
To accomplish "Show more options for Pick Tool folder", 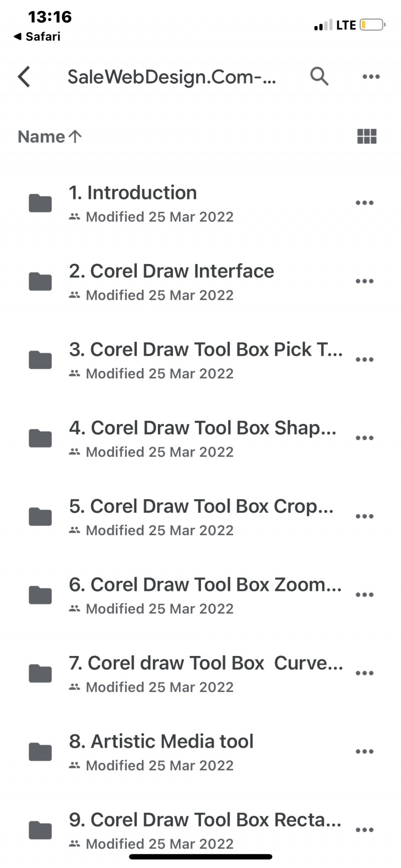I will tap(364, 359).
